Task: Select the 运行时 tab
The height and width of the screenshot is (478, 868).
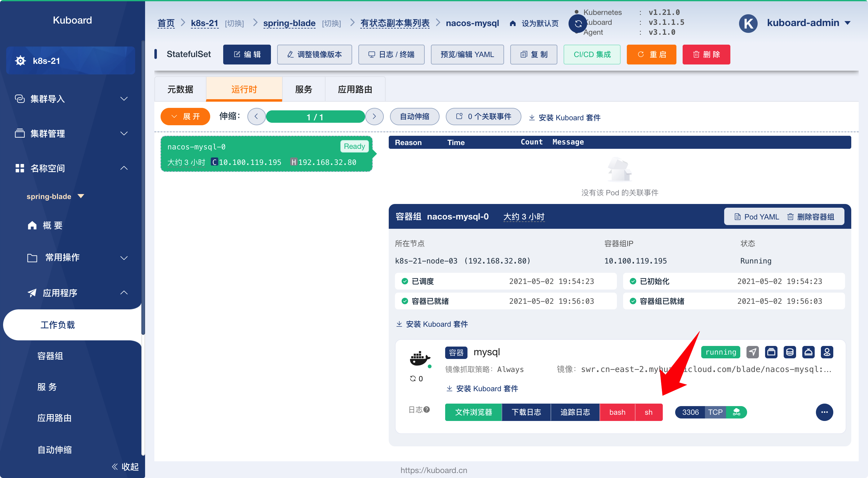Action: pos(244,89)
